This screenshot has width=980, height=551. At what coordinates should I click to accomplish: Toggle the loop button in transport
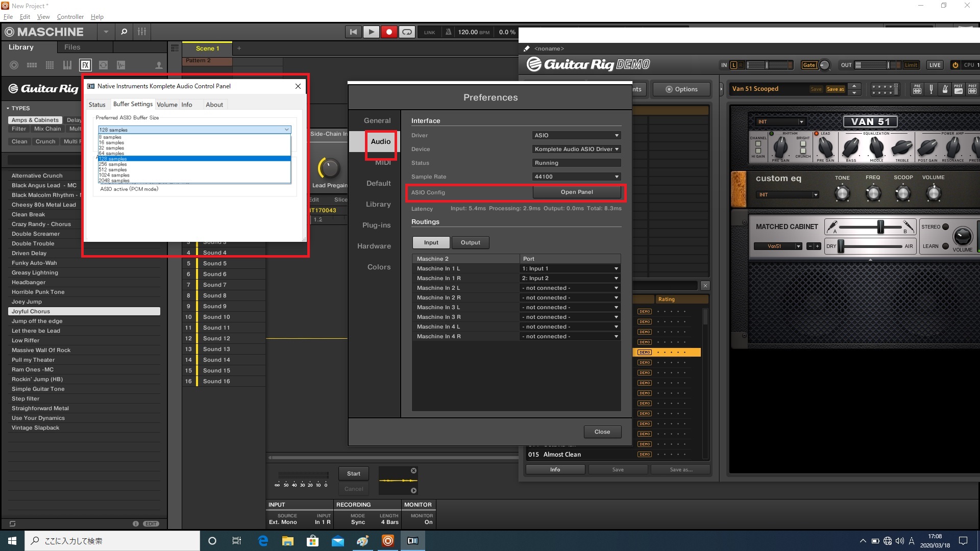407,32
